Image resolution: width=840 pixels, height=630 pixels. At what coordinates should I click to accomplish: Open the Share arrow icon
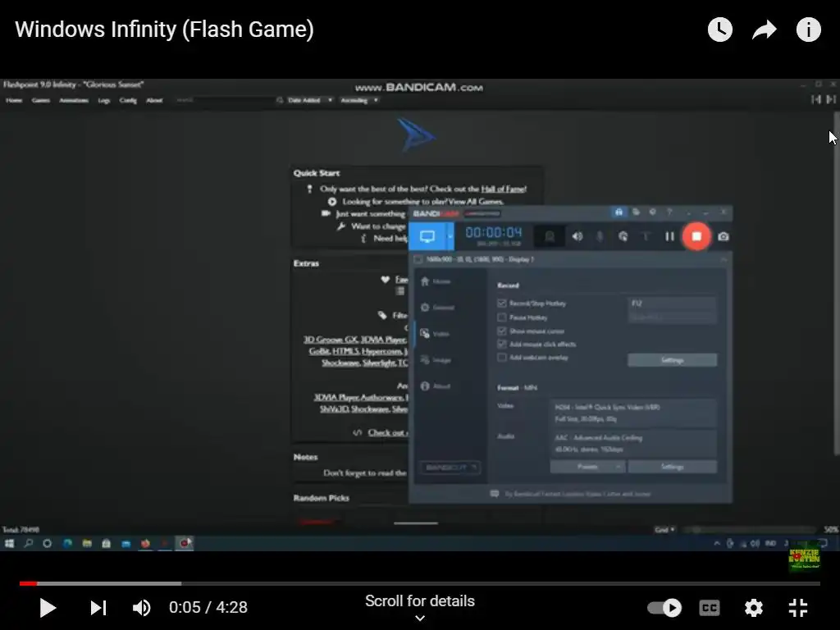tap(765, 30)
